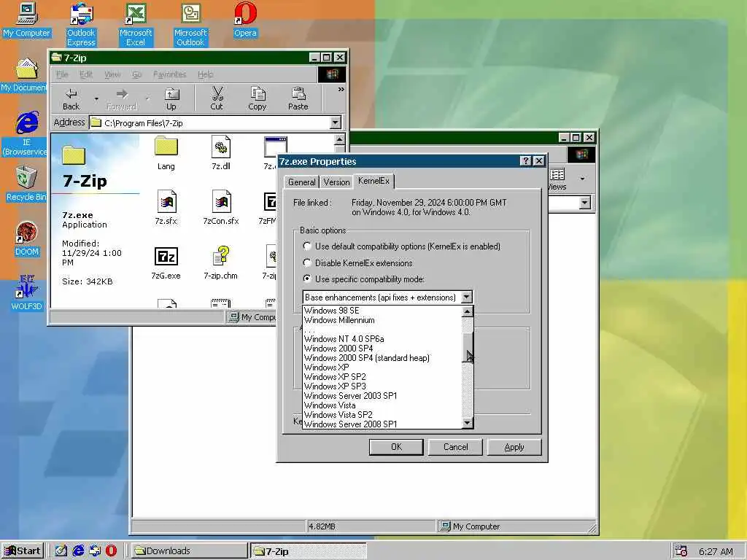Open the Start menu
Image resolution: width=747 pixels, height=560 pixels.
pos(23,551)
